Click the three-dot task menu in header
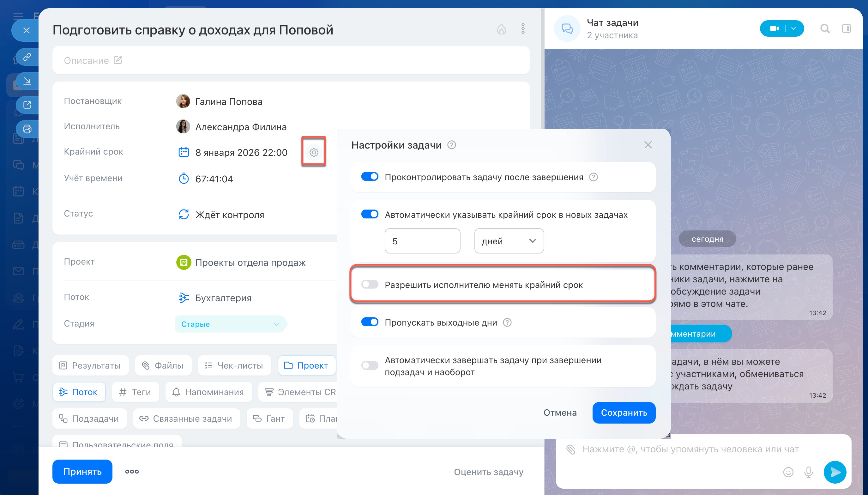 click(523, 29)
